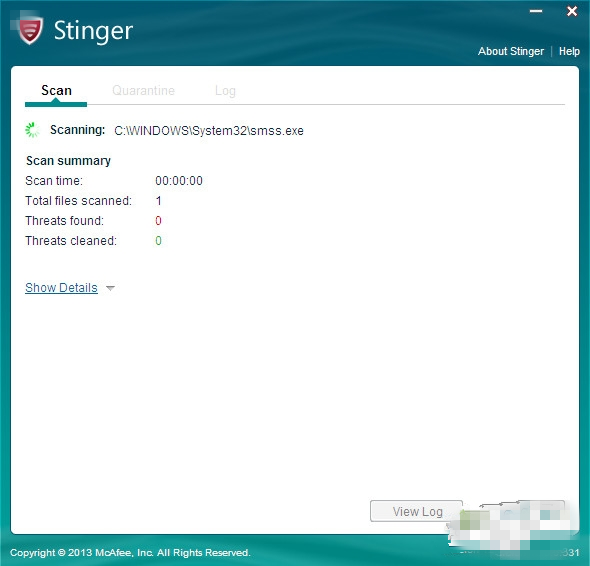This screenshot has width=590, height=566.
Task: Click the Scan summary heading
Action: coord(68,161)
